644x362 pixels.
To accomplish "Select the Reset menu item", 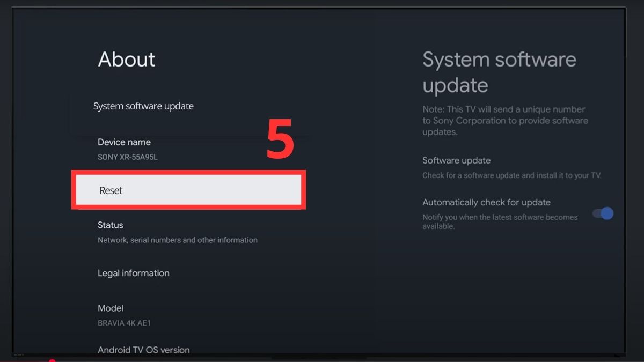I will 188,190.
